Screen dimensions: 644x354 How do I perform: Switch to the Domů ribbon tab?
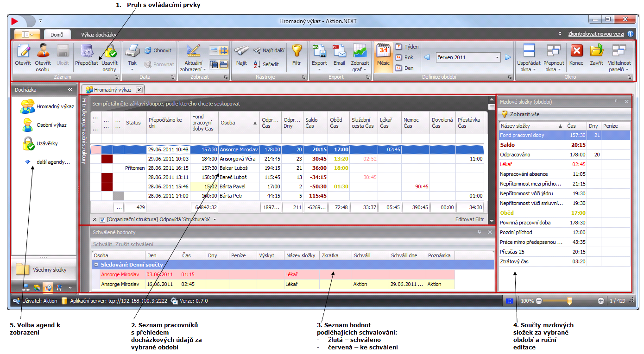pyautogui.click(x=57, y=34)
